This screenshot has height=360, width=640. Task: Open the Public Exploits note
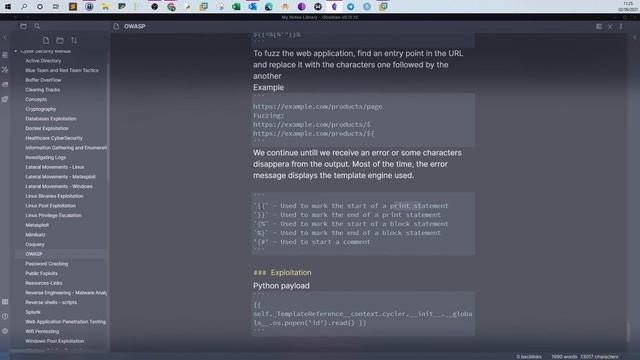tap(41, 273)
